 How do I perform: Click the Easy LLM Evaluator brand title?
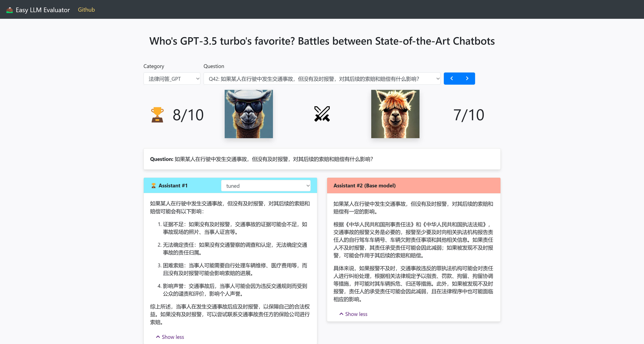coord(43,10)
